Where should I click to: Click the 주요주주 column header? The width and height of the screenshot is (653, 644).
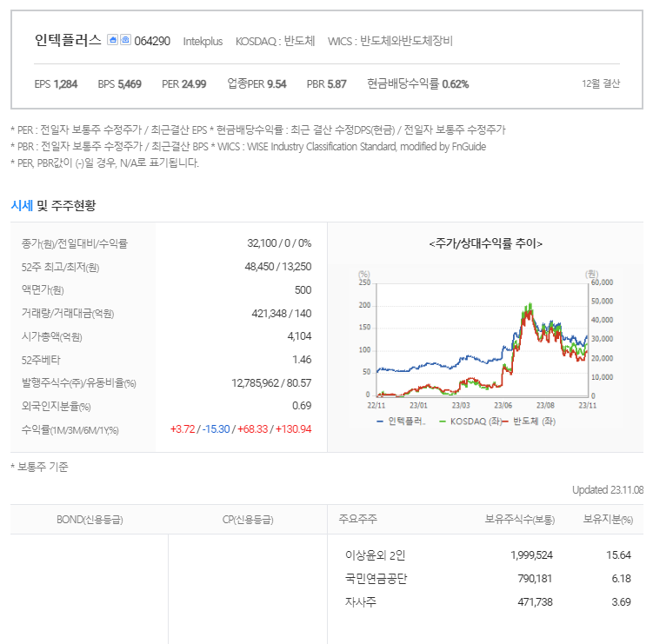(x=357, y=519)
